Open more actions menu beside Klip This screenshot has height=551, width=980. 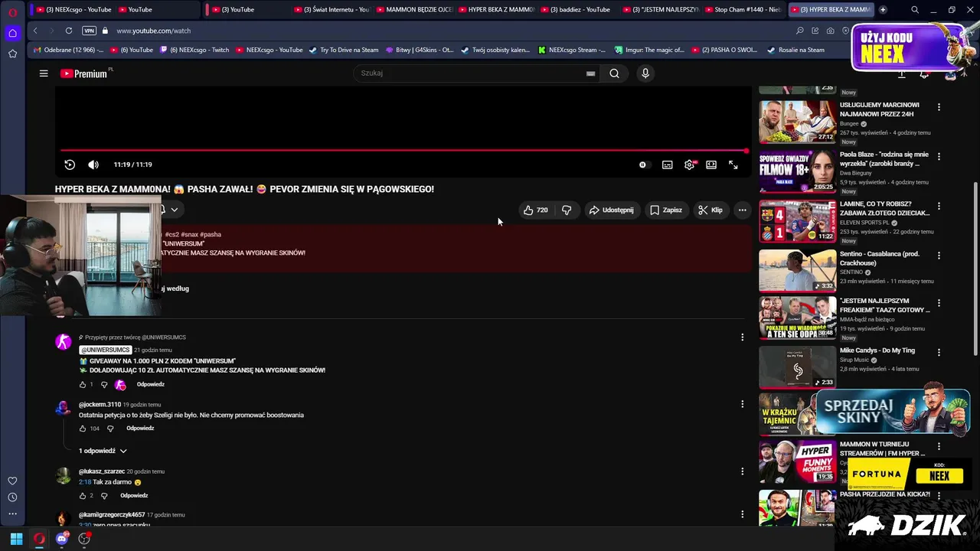point(742,210)
